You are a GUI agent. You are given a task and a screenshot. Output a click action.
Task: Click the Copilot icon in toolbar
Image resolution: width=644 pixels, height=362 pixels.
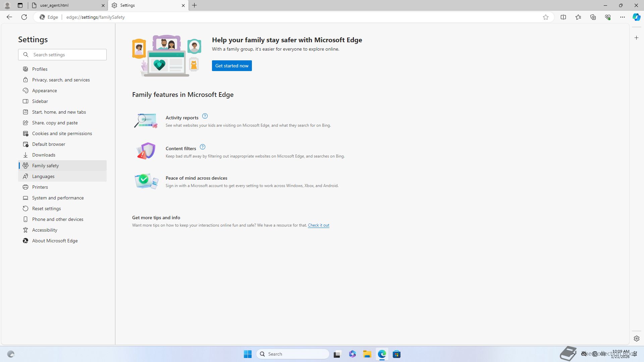(636, 17)
